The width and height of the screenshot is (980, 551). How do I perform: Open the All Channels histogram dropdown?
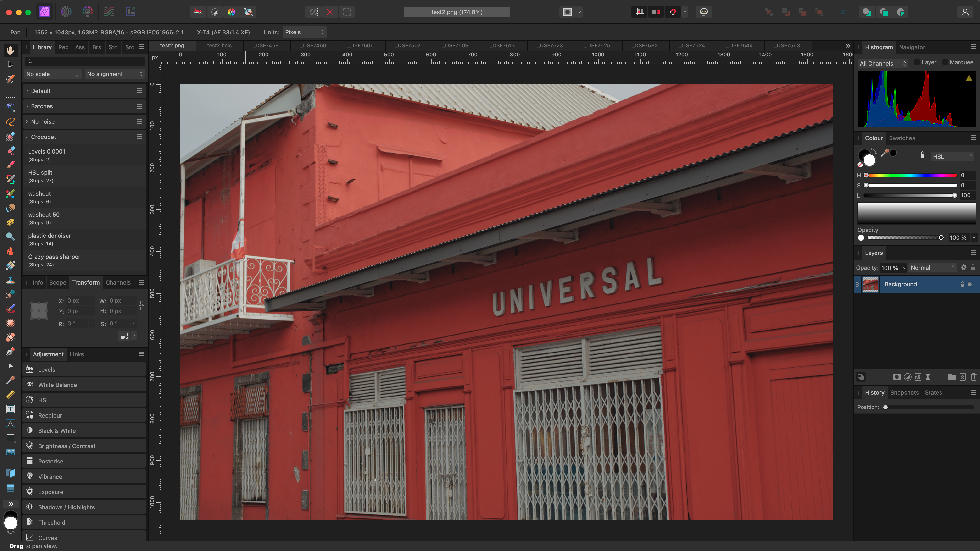(883, 64)
